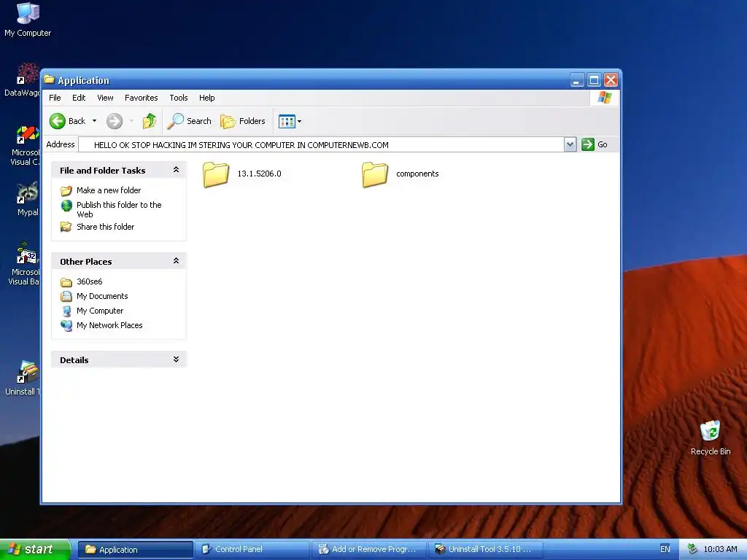Image resolution: width=747 pixels, height=560 pixels.
Task: Open the Favorites menu
Action: click(x=141, y=98)
